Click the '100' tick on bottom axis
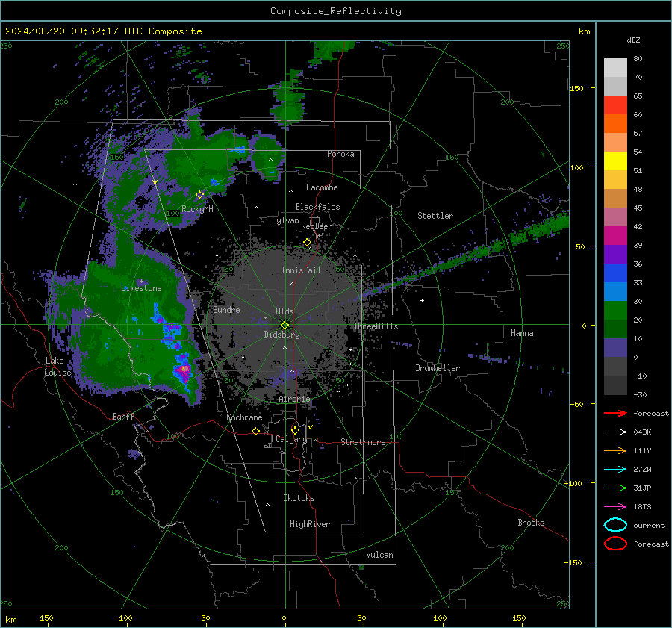 [x=440, y=618]
